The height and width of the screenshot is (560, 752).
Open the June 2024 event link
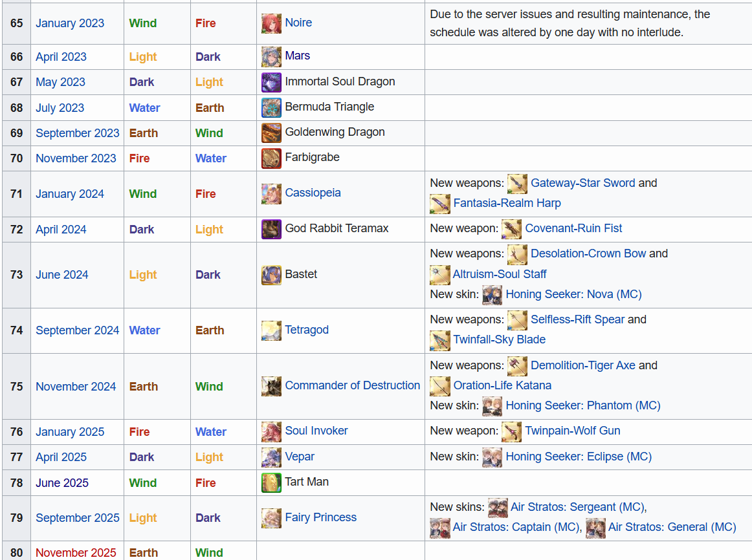click(62, 274)
